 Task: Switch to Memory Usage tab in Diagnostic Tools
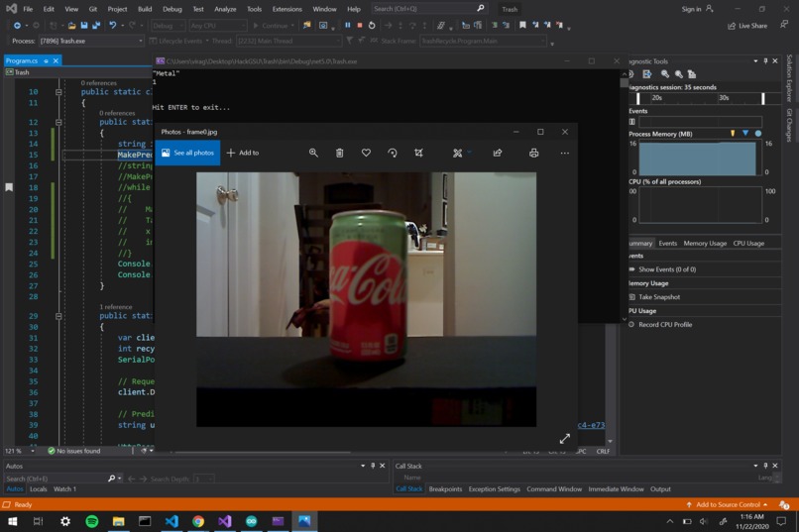(705, 244)
